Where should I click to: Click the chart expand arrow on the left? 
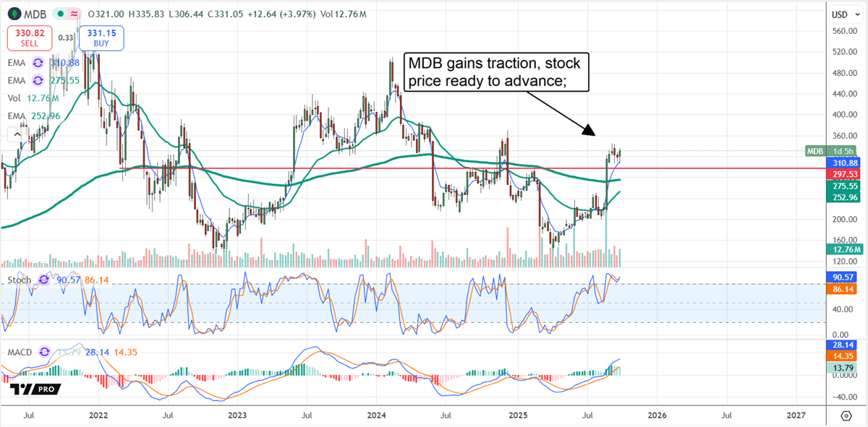16,134
